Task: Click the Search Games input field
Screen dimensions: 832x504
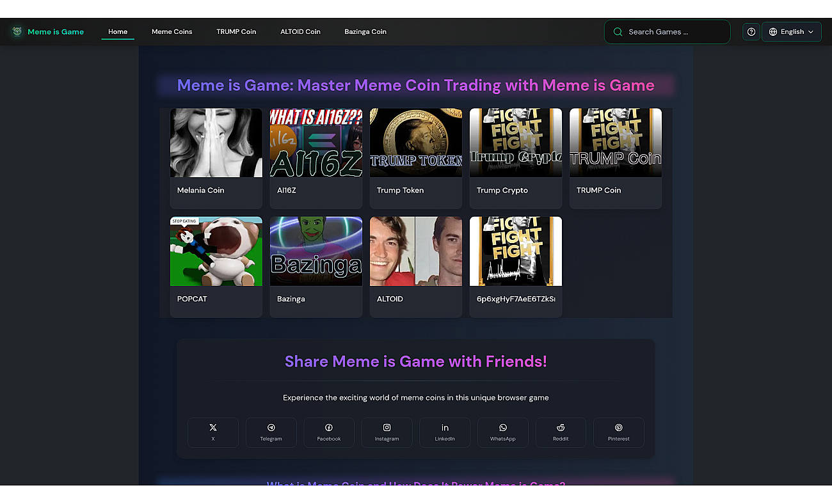Action: (x=667, y=31)
